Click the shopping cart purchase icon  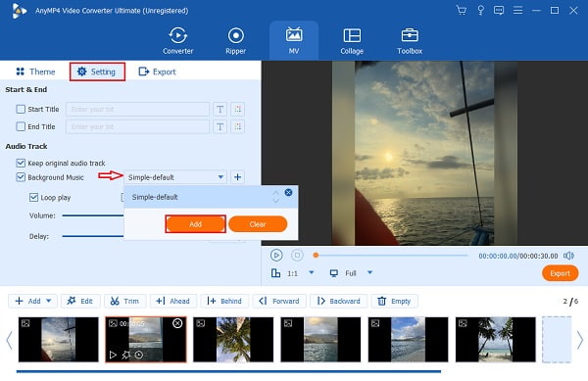(x=462, y=10)
